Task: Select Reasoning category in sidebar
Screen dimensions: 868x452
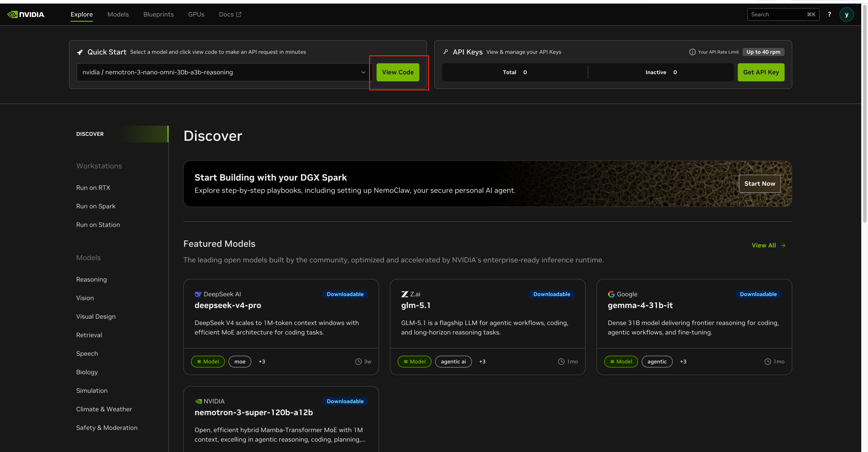Action: (x=91, y=280)
